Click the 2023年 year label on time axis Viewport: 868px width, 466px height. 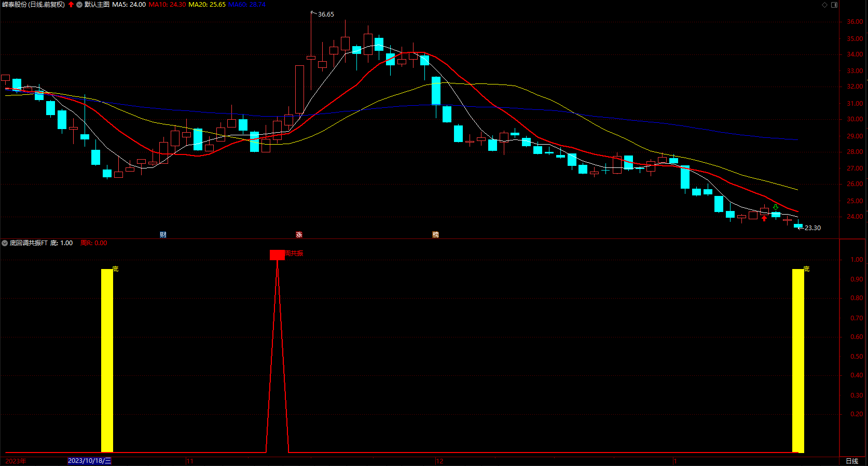(16, 461)
